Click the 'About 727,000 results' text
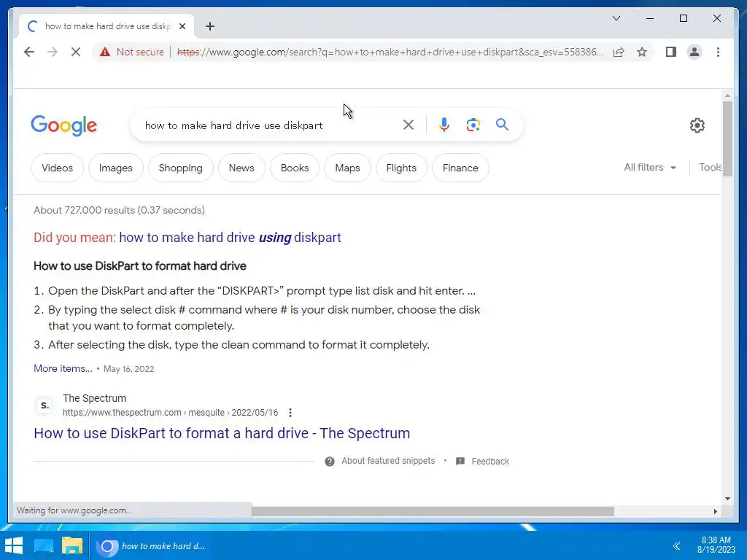This screenshot has height=560, width=747. pos(119,210)
